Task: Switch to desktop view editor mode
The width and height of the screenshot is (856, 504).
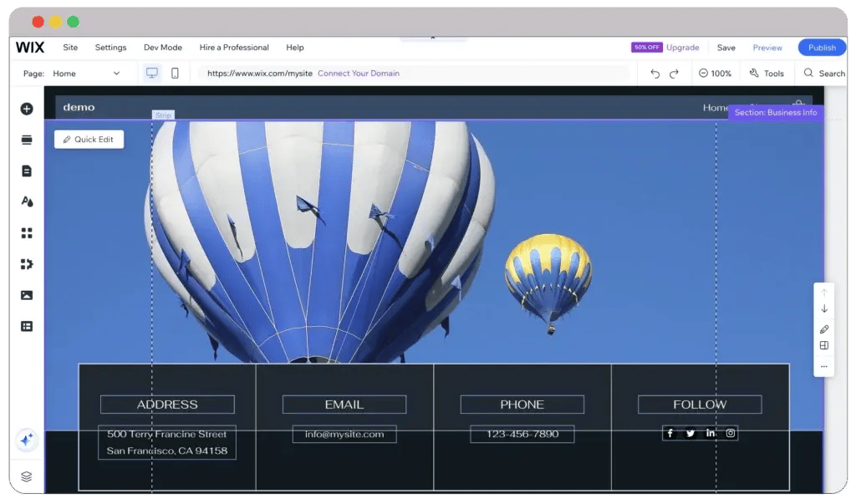Action: [152, 74]
